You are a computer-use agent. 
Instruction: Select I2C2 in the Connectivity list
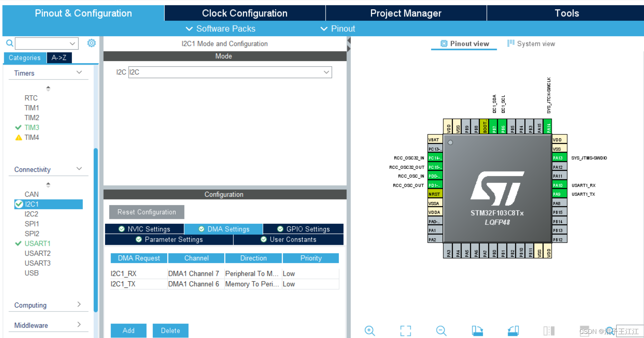(31, 214)
